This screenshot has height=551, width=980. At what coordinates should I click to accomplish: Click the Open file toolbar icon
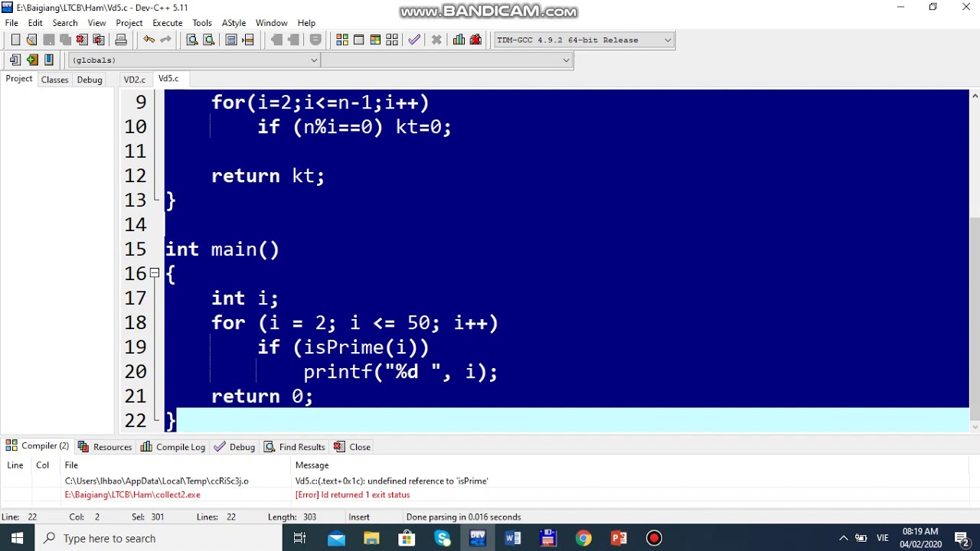pyautogui.click(x=31, y=40)
